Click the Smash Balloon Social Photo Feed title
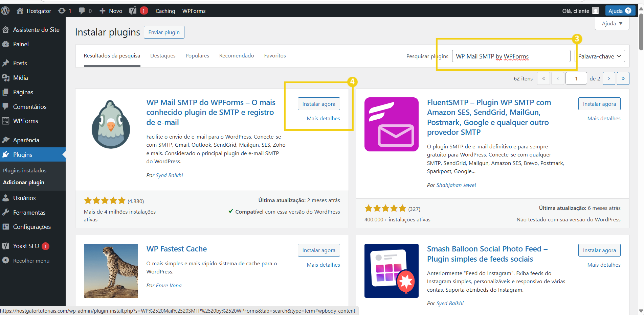 487,254
